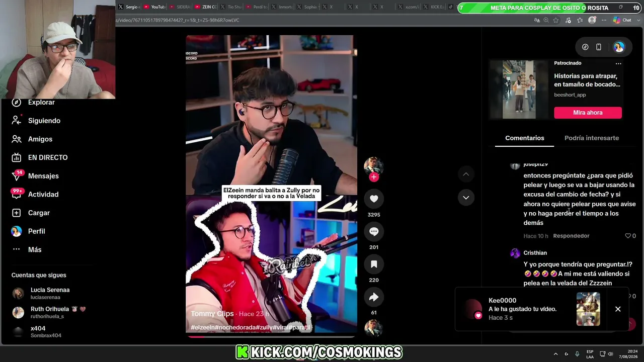The width and height of the screenshot is (644, 362).
Task: Open the taskbar network icon
Action: coord(602,354)
